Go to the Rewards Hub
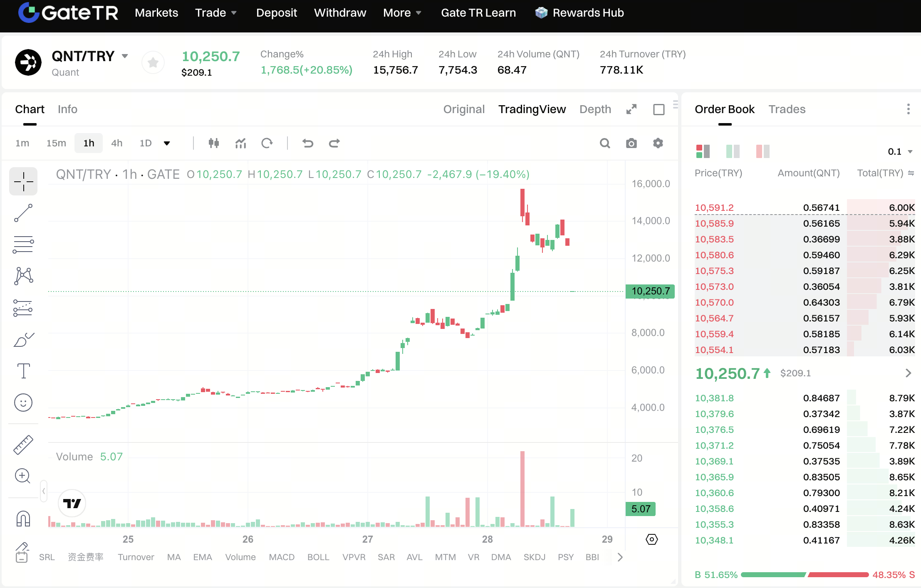 (579, 13)
